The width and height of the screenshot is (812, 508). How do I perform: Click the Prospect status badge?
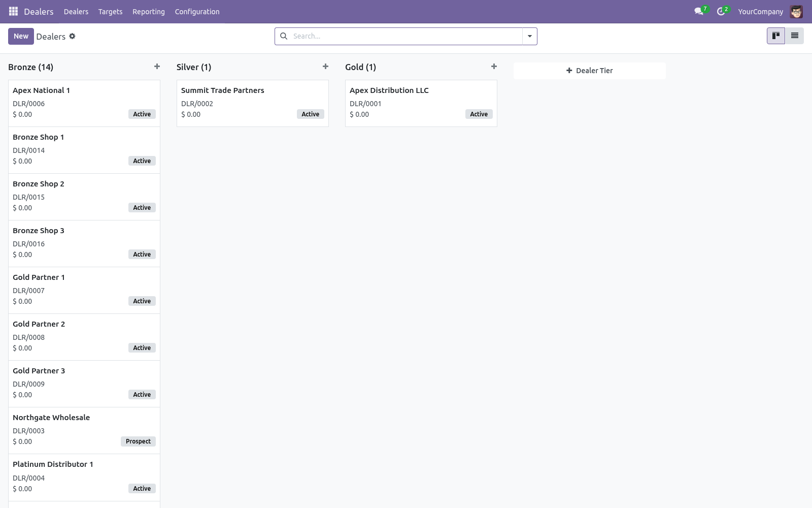pos(138,441)
